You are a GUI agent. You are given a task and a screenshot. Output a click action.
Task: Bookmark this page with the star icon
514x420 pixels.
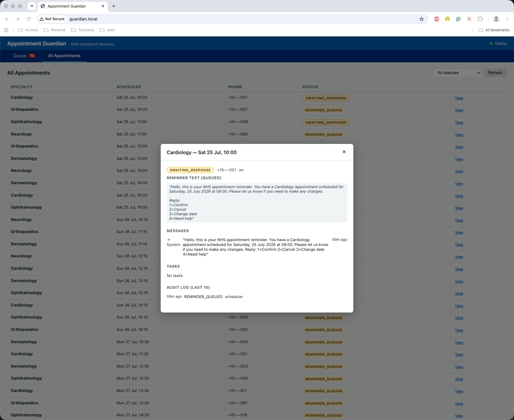[422, 19]
